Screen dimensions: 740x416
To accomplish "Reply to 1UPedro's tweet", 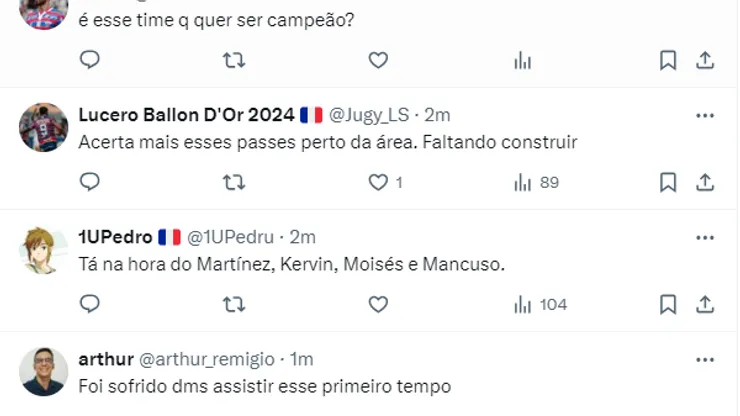I will (90, 304).
